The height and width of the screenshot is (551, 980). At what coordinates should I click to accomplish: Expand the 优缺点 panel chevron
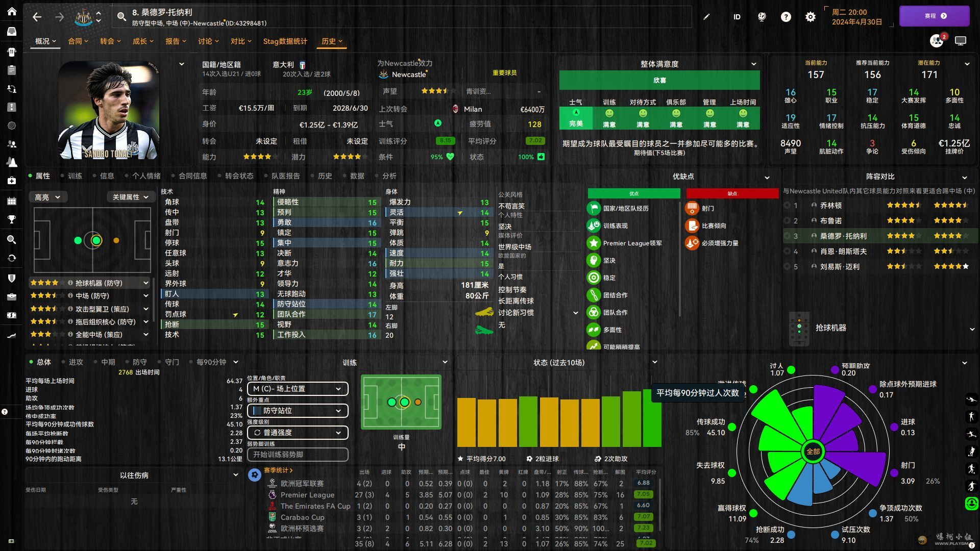pyautogui.click(x=767, y=177)
